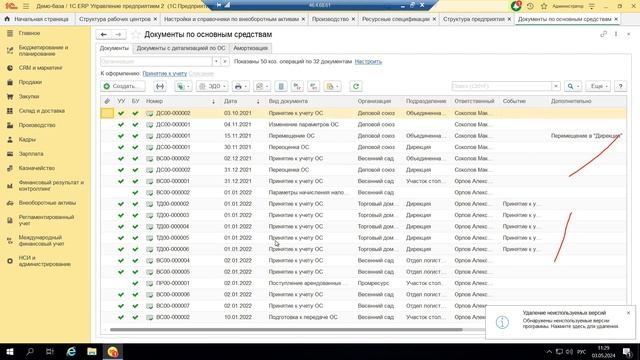Open the main menu hamburger icon
This screenshot has width=640, height=360.
click(x=26, y=6)
